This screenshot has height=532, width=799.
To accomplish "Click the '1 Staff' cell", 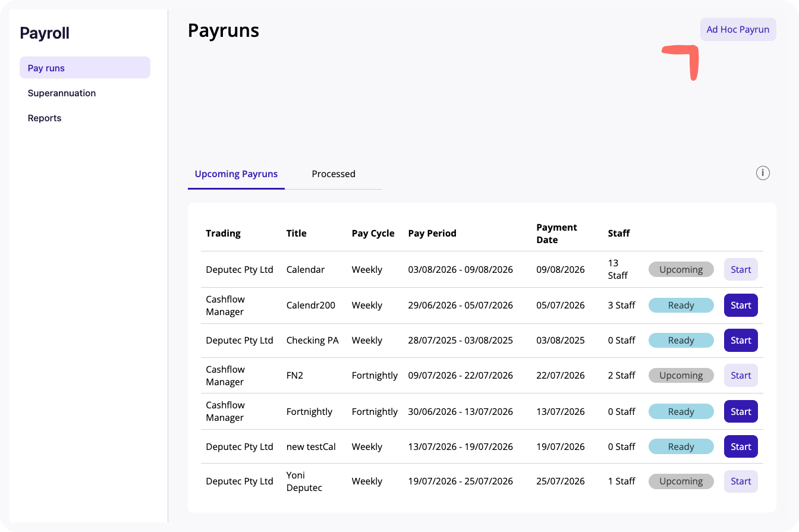I will click(621, 481).
